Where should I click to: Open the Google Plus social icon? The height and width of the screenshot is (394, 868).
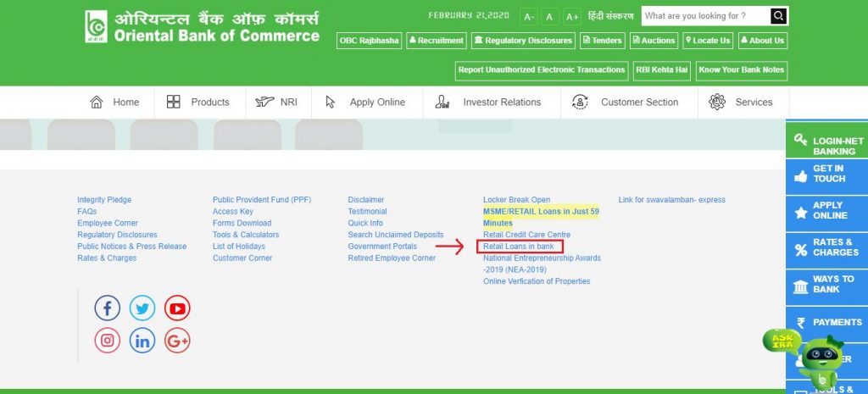177,341
